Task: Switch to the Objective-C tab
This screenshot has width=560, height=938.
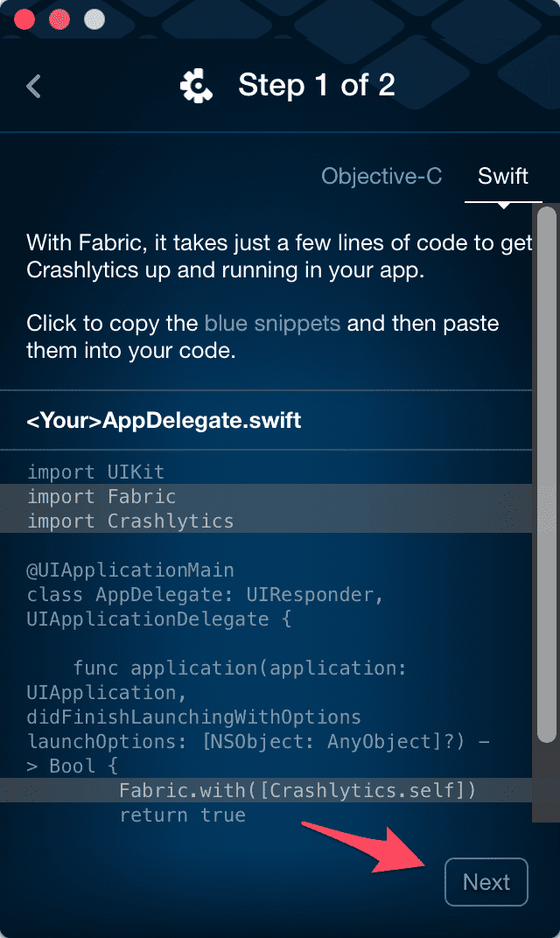Action: [381, 176]
